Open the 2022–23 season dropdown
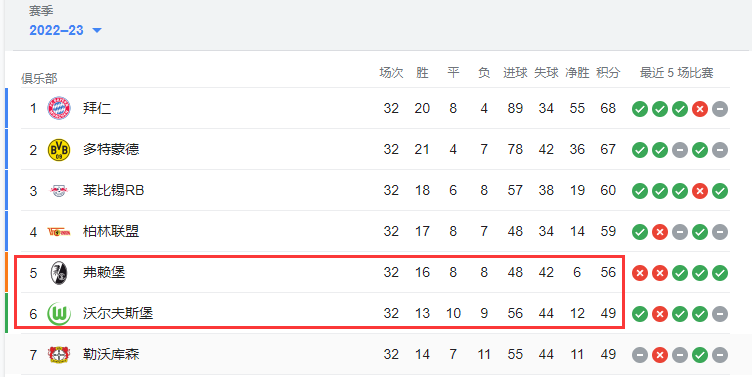This screenshot has width=752, height=377. [x=65, y=30]
